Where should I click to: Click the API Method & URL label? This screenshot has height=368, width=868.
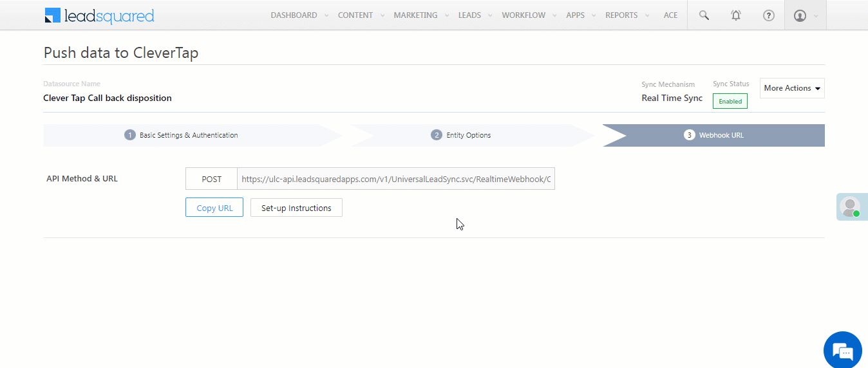[x=82, y=179]
